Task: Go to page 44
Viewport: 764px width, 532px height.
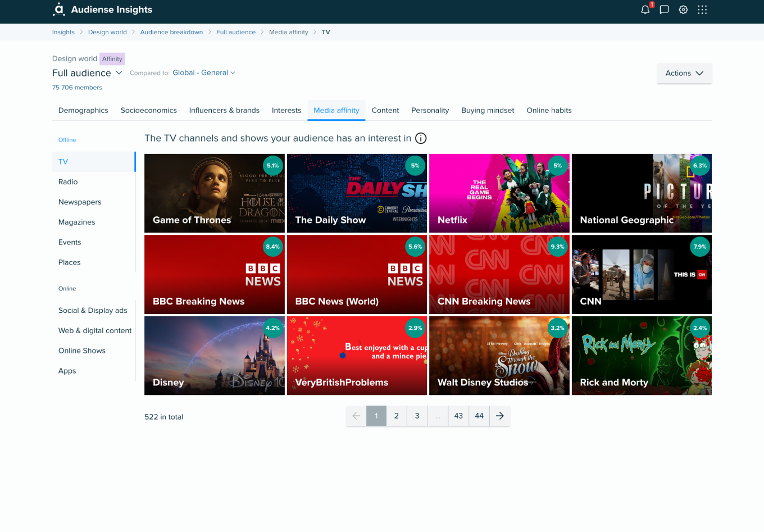Action: pyautogui.click(x=479, y=416)
